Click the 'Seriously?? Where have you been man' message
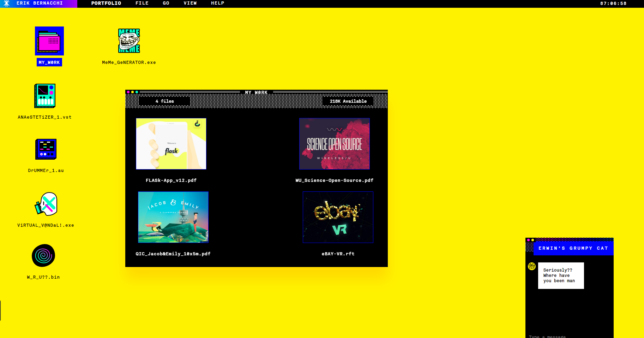The height and width of the screenshot is (338, 644). coord(561,275)
